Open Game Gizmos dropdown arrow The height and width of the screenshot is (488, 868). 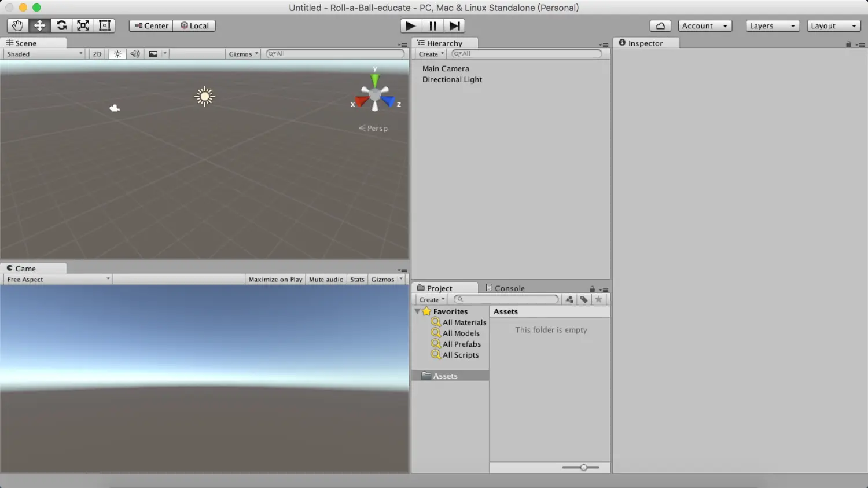(x=401, y=279)
